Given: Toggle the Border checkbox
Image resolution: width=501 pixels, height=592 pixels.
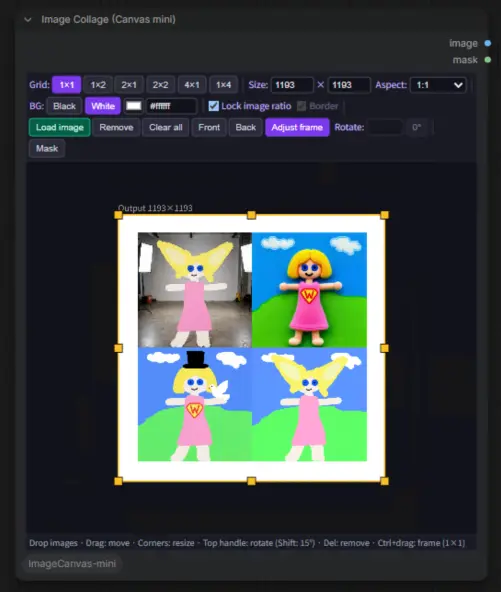Looking at the screenshot, I should [301, 106].
